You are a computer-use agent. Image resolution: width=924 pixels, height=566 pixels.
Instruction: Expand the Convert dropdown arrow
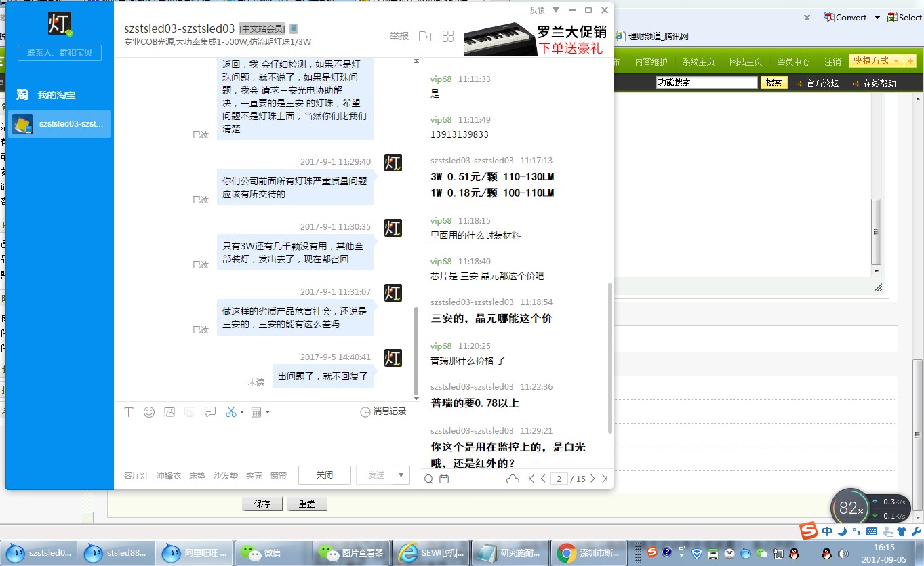877,18
